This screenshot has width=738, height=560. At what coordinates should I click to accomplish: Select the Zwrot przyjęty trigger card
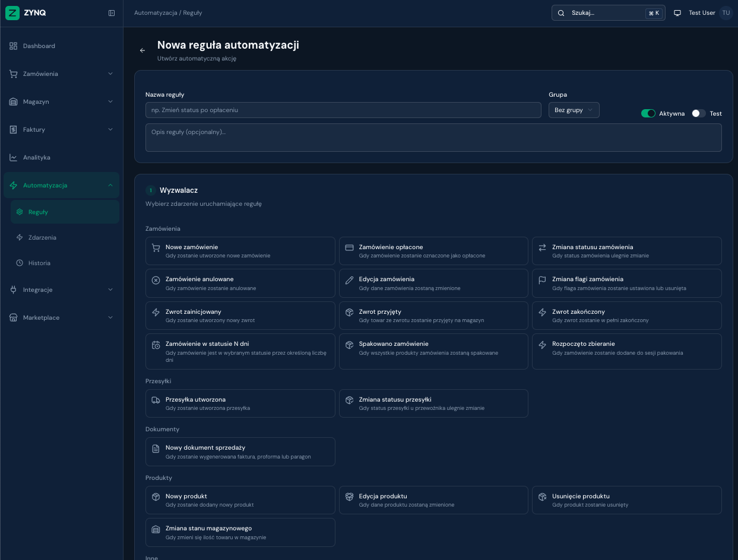coord(433,316)
